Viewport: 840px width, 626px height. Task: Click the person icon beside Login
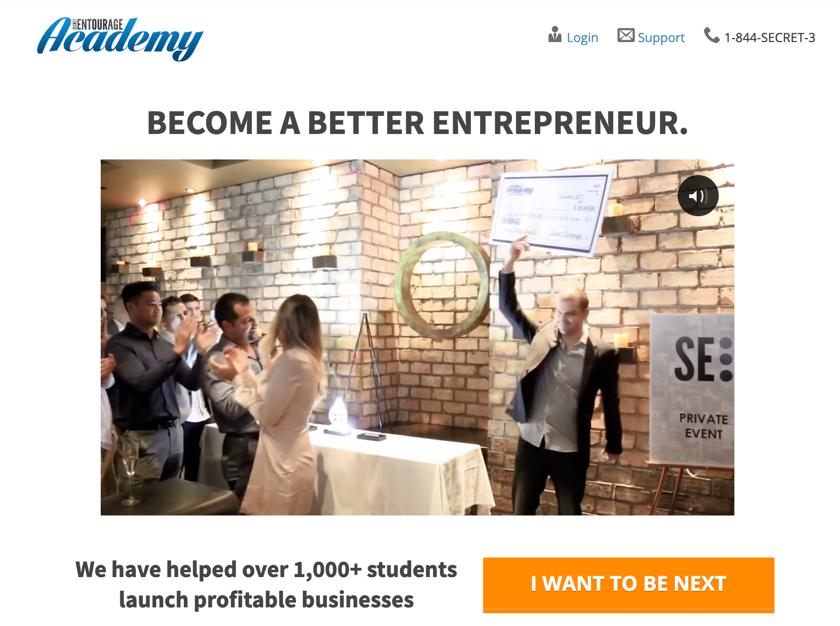point(554,35)
